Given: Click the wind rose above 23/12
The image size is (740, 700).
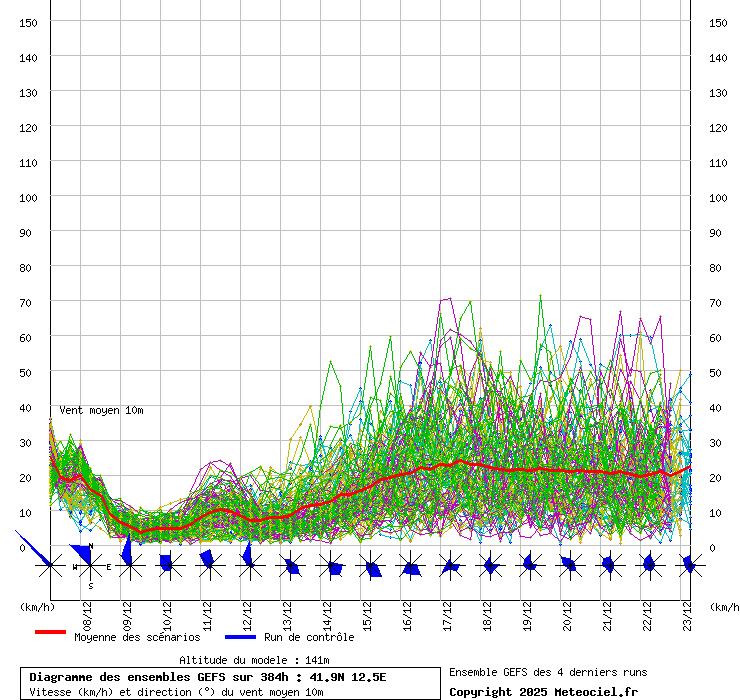Looking at the screenshot, I should 689,566.
